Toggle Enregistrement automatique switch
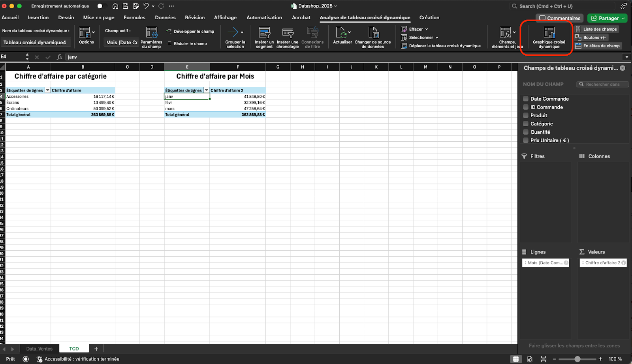 [102, 6]
